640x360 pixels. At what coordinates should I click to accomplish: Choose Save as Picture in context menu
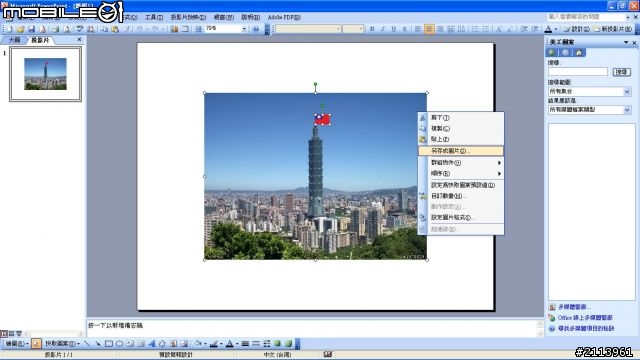pyautogui.click(x=461, y=151)
